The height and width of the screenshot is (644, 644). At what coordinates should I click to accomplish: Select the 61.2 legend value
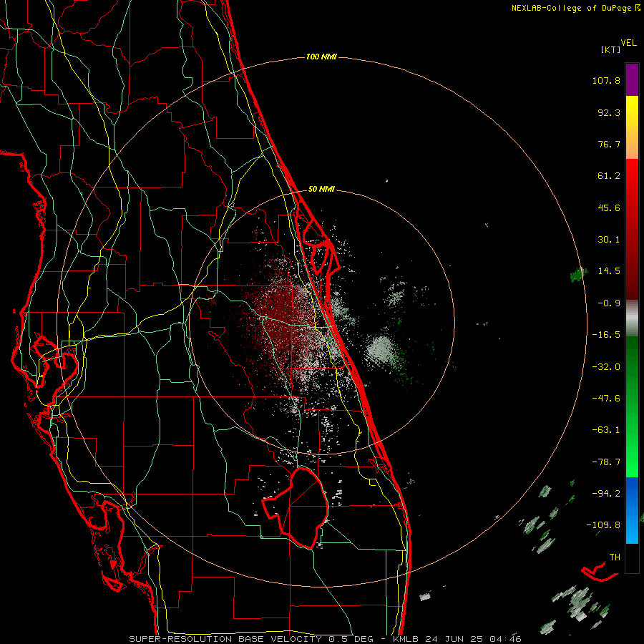point(609,176)
